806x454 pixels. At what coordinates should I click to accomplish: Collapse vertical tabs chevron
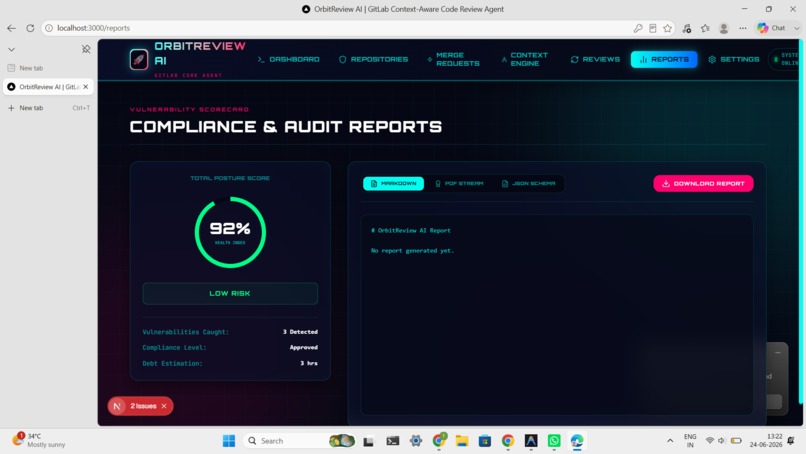(11, 49)
